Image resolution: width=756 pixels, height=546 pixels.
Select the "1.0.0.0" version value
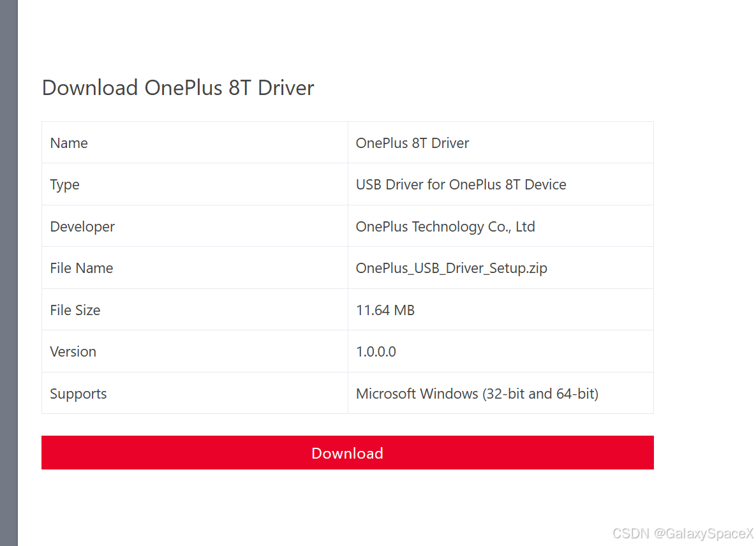[x=376, y=352]
